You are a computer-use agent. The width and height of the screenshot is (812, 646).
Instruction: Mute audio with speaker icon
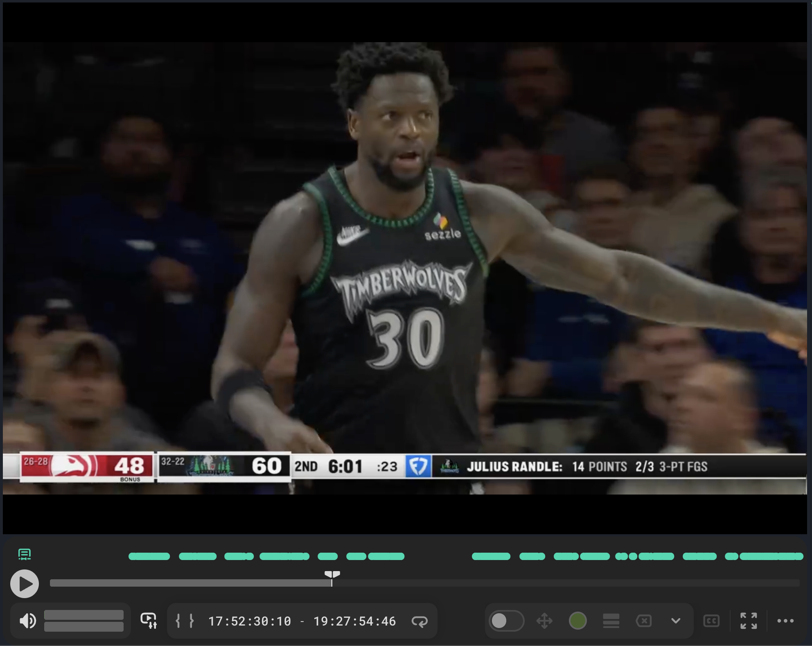(28, 621)
